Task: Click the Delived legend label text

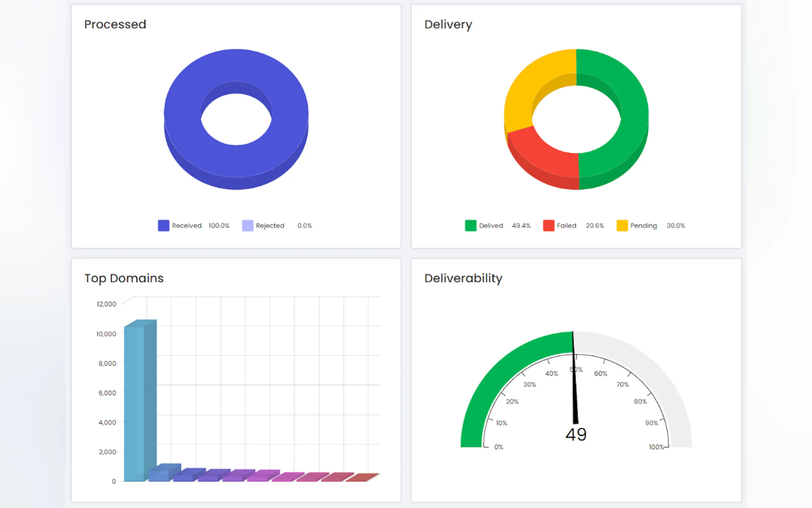Action: pyautogui.click(x=491, y=226)
